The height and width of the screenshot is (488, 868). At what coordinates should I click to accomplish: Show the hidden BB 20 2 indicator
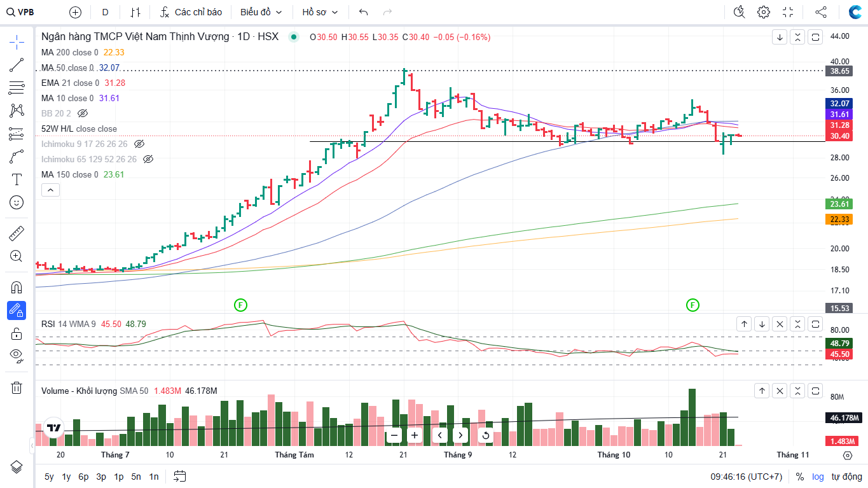pos(82,113)
